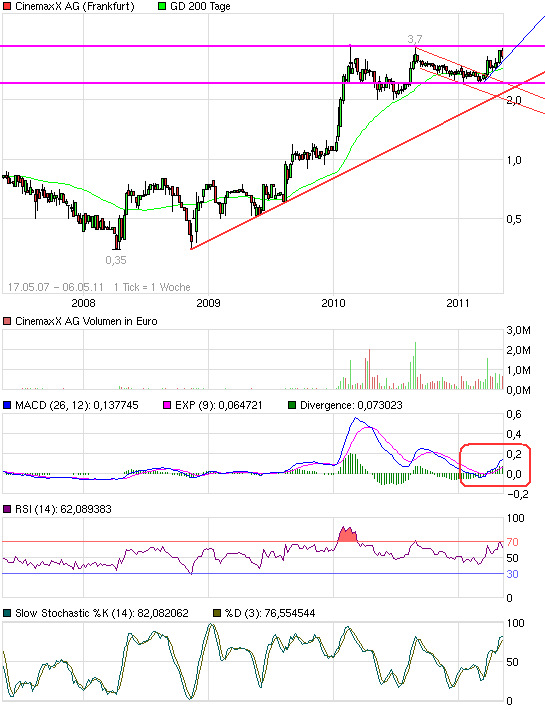Image resolution: width=545 pixels, height=710 pixels.
Task: Click the purple RSI (14) legend swatch
Action: (7, 509)
